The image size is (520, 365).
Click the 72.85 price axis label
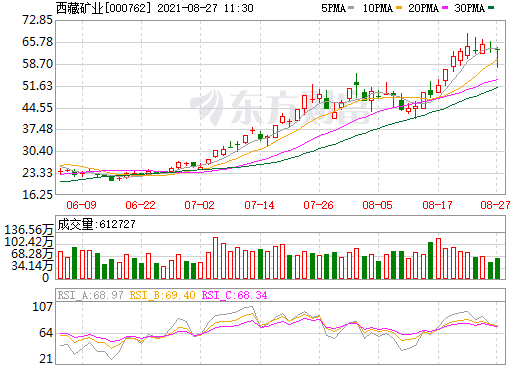pos(37,20)
